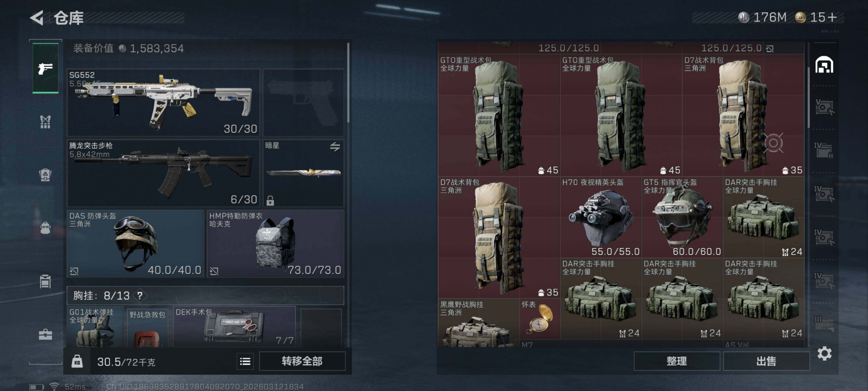Screen dimensions: 868x391
Task: Click the stash scrollbar on the right
Action: [x=808, y=98]
